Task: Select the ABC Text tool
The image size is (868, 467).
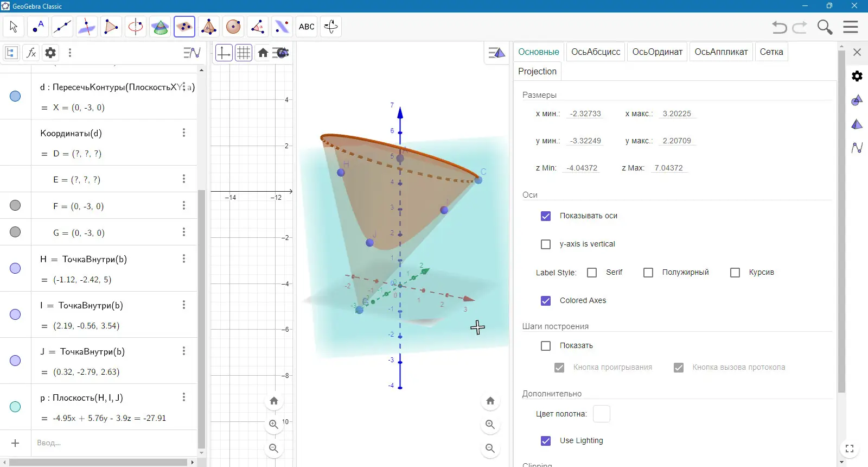Action: 307,27
